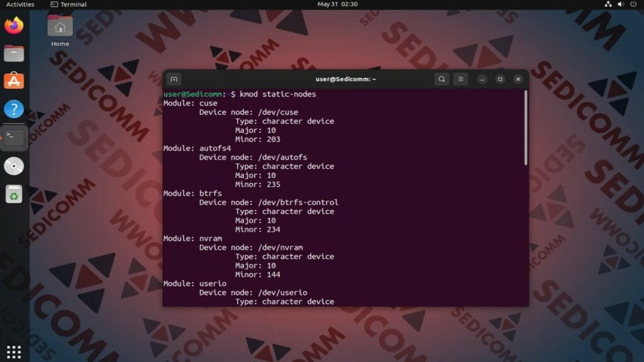Click the 'Module: cuse' line
The height and width of the screenshot is (362, 644).
(190, 103)
